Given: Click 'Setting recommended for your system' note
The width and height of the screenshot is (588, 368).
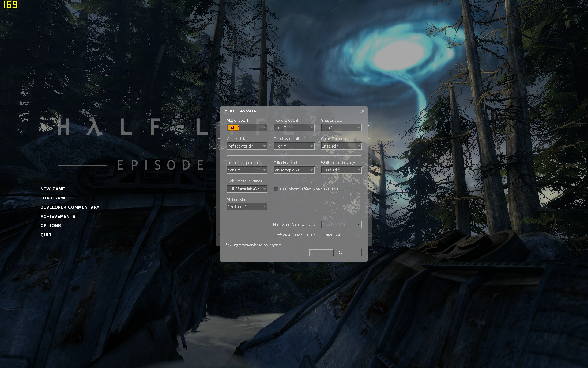Looking at the screenshot, I should [253, 245].
